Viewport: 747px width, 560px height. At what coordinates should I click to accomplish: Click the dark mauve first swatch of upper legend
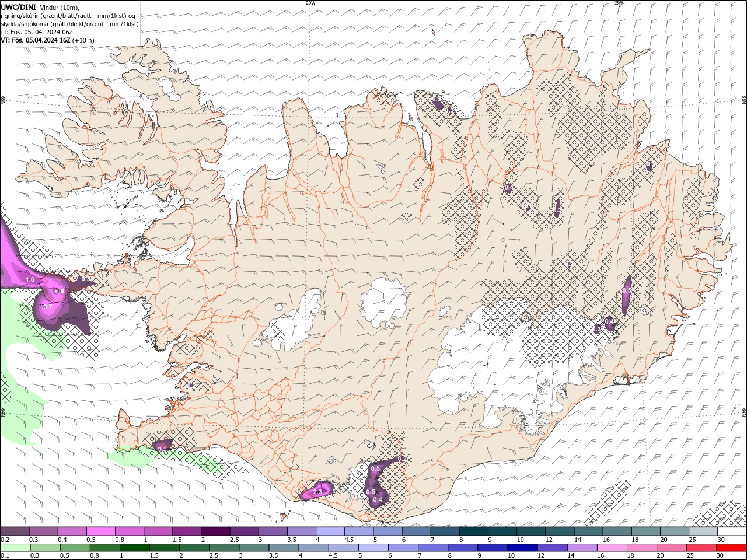tap(15, 531)
